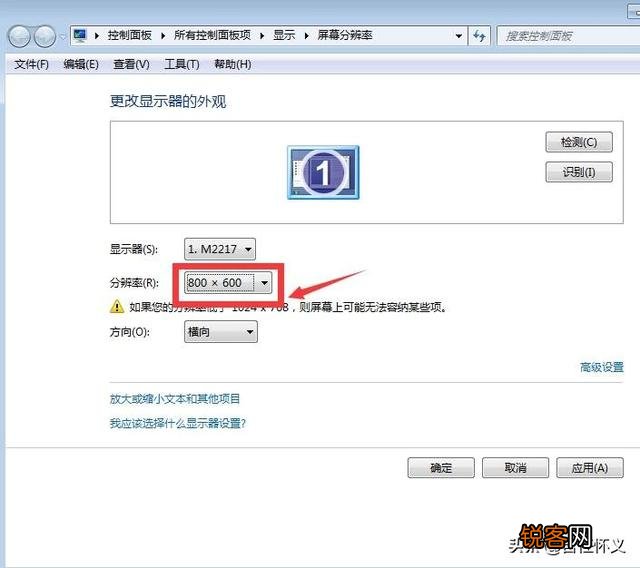Viewport: 640px width, 568px height.
Task: Open the 显示器 dropdown showing 1. M2217
Action: (x=220, y=249)
